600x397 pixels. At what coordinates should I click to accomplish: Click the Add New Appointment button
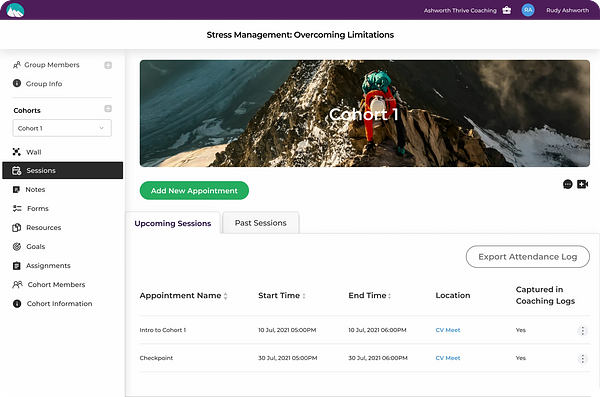tap(194, 191)
